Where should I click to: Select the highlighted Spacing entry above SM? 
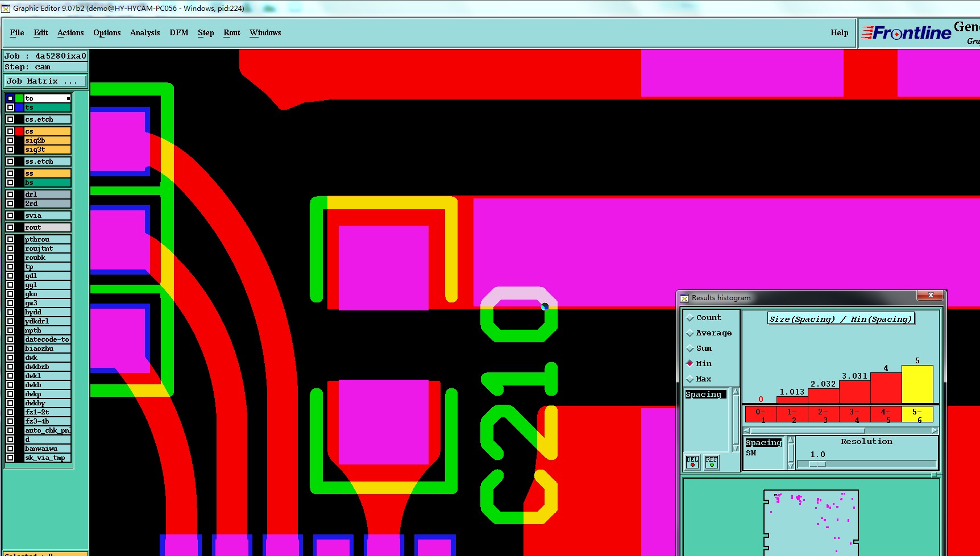point(763,443)
